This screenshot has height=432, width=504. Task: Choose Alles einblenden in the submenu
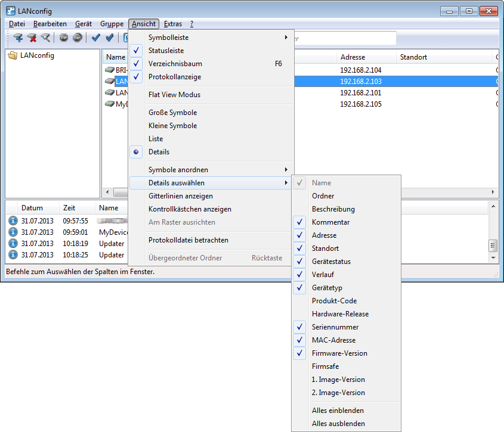click(x=338, y=411)
